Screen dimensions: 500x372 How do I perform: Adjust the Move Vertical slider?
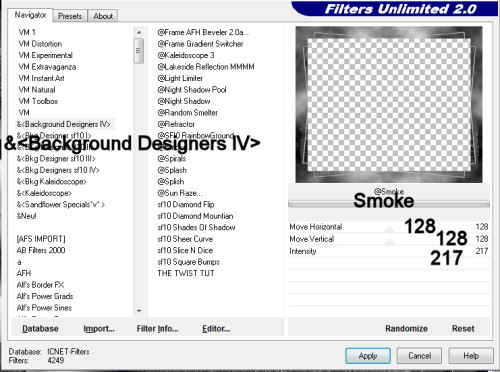[x=389, y=239]
